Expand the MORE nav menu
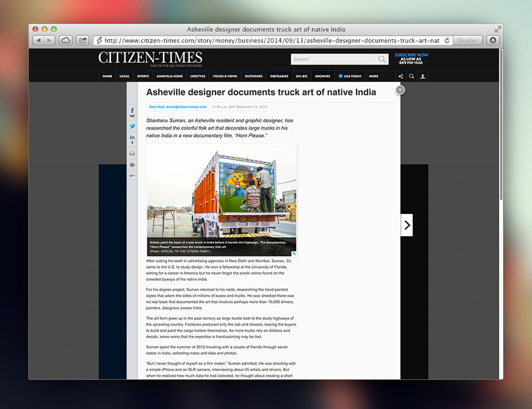This screenshot has width=532, height=409. [374, 76]
